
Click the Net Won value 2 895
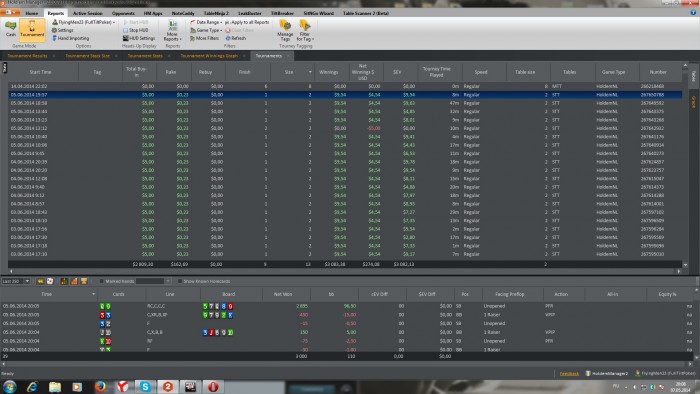(302, 306)
